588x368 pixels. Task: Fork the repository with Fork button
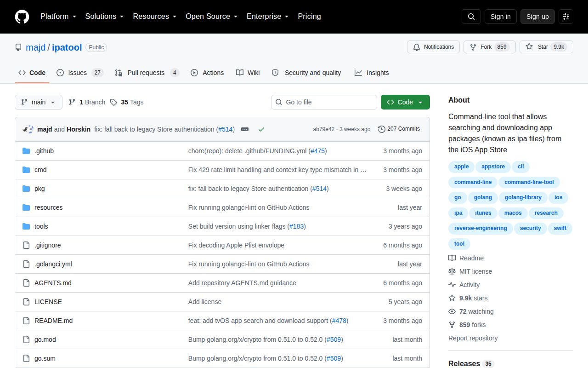pos(490,47)
